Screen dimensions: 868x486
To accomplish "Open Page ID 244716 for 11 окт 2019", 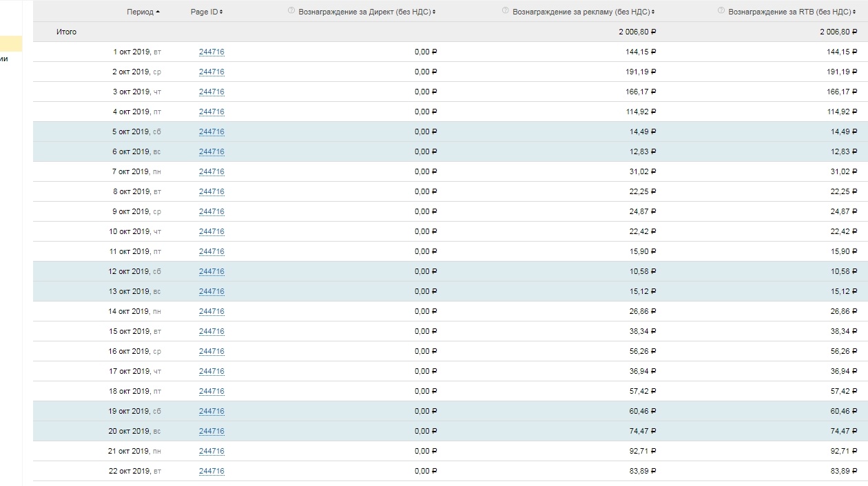I will [x=211, y=251].
